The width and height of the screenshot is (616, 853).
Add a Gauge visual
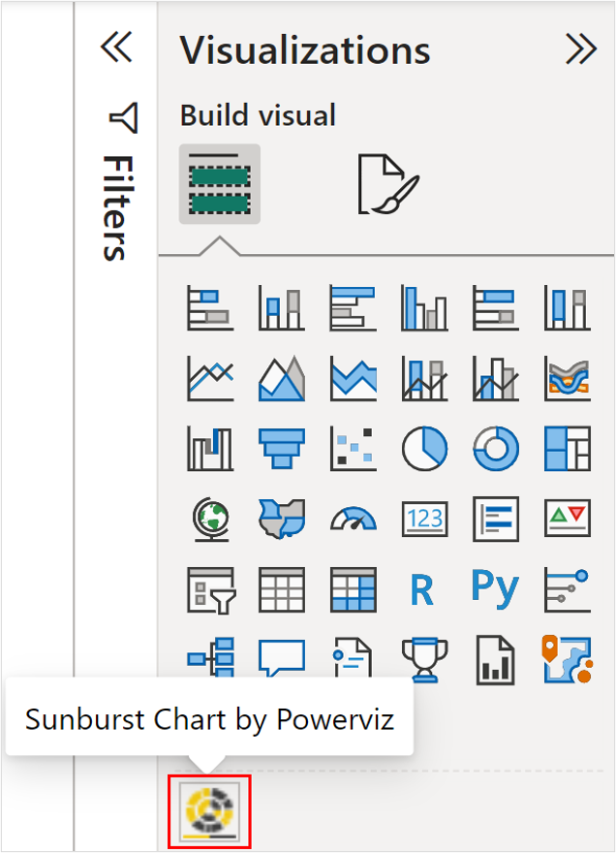click(x=354, y=519)
